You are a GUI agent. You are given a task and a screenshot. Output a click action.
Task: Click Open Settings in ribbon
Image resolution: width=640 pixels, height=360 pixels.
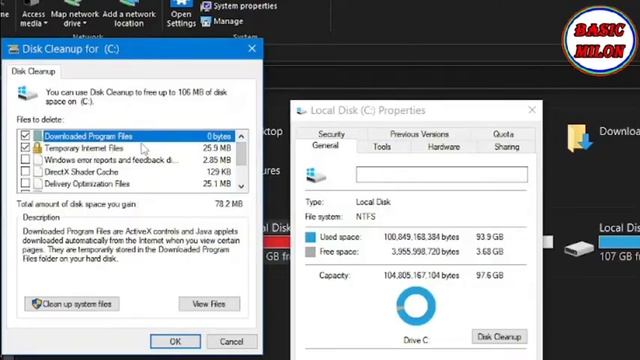tap(181, 15)
